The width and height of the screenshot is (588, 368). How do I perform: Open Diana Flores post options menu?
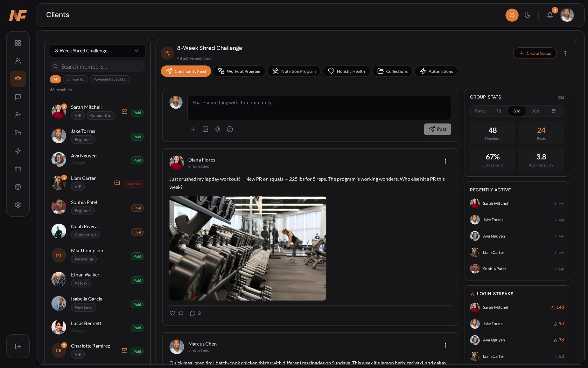pos(445,161)
